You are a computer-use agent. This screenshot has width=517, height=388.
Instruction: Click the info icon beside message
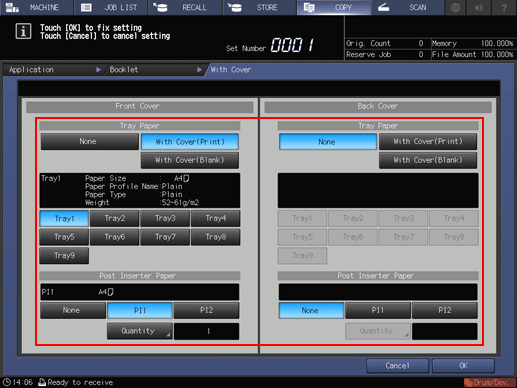pos(23,31)
